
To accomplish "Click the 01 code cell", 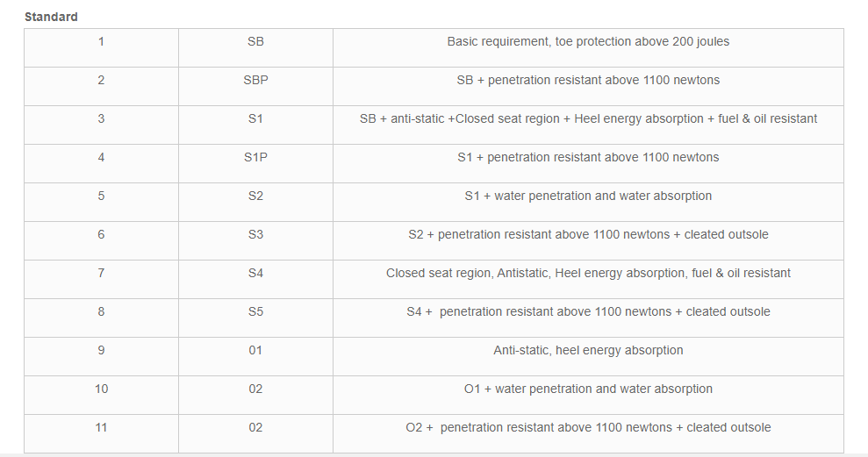I will click(x=255, y=350).
